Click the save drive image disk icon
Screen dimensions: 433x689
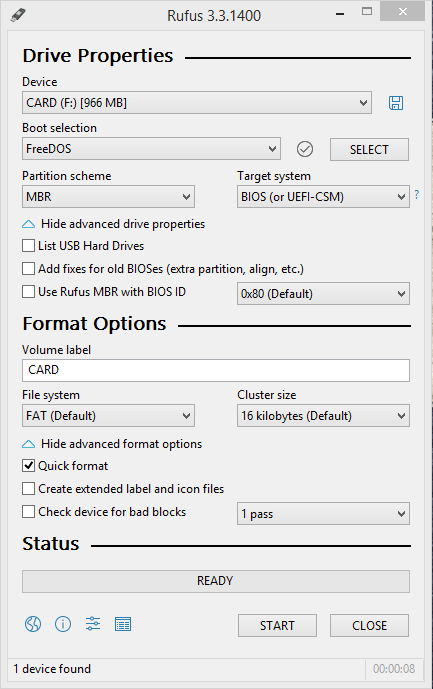396,103
